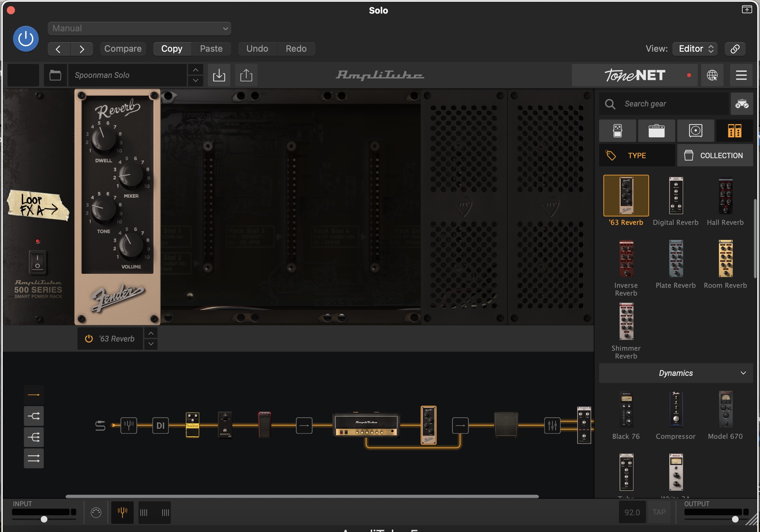Select the red wah pedal in chain
The height and width of the screenshot is (532, 760).
pos(264,425)
